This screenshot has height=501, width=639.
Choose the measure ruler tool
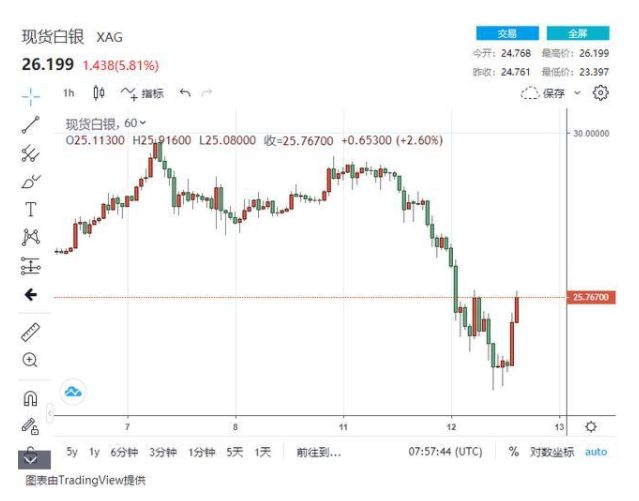point(31,331)
